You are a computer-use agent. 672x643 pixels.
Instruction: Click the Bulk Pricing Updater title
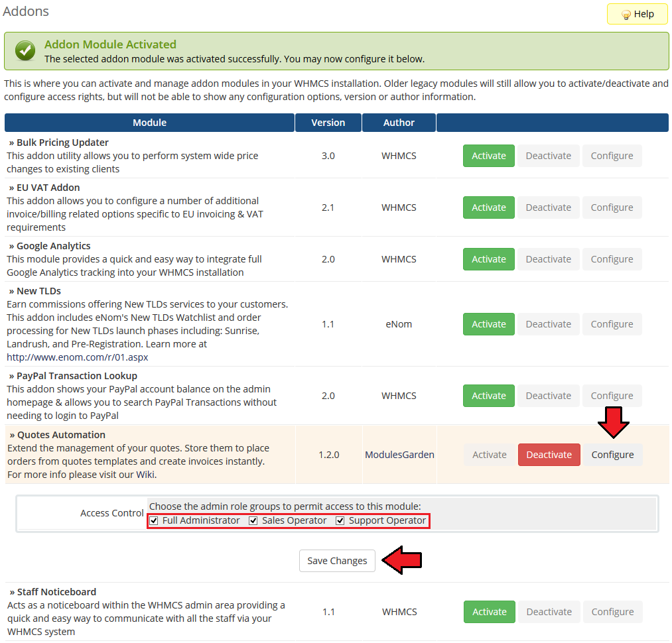[x=62, y=143]
